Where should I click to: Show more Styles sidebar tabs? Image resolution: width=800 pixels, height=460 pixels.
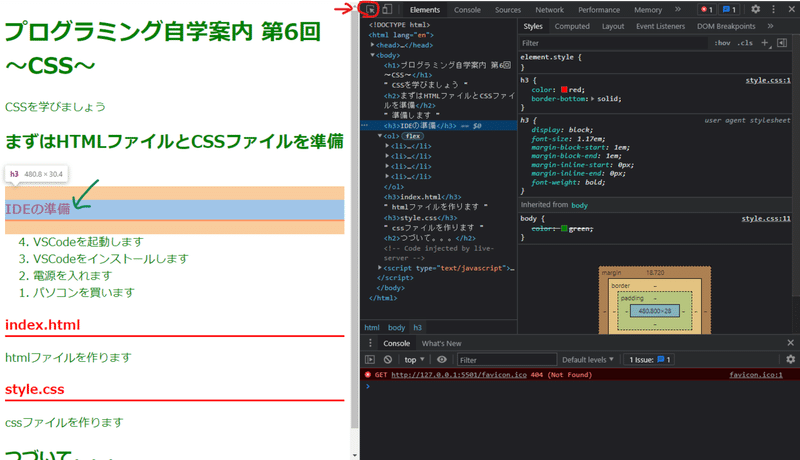tap(770, 25)
